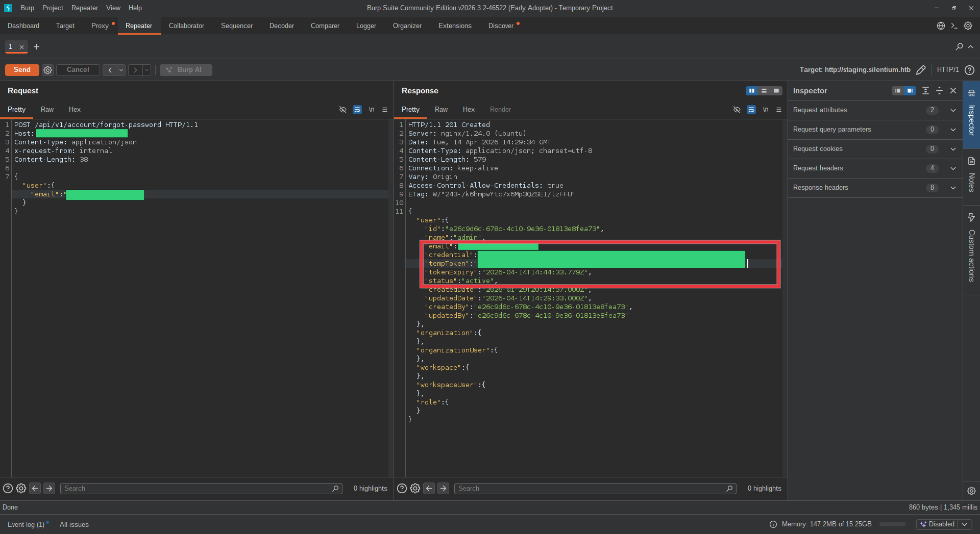The width and height of the screenshot is (980, 534).
Task: Jump to next match in Response search
Action: pos(444,489)
